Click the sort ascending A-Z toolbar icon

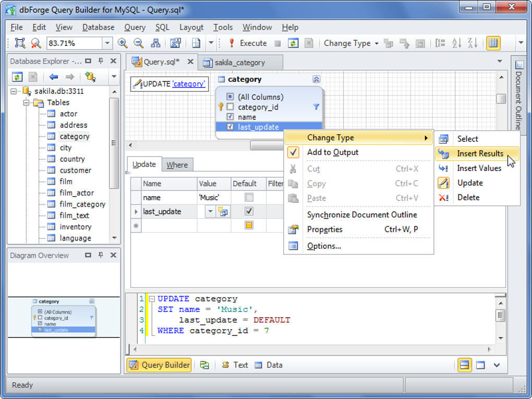pos(457,43)
